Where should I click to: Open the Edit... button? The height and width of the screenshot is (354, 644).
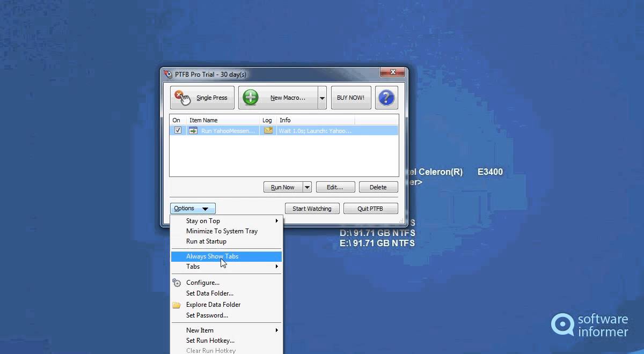(335, 187)
